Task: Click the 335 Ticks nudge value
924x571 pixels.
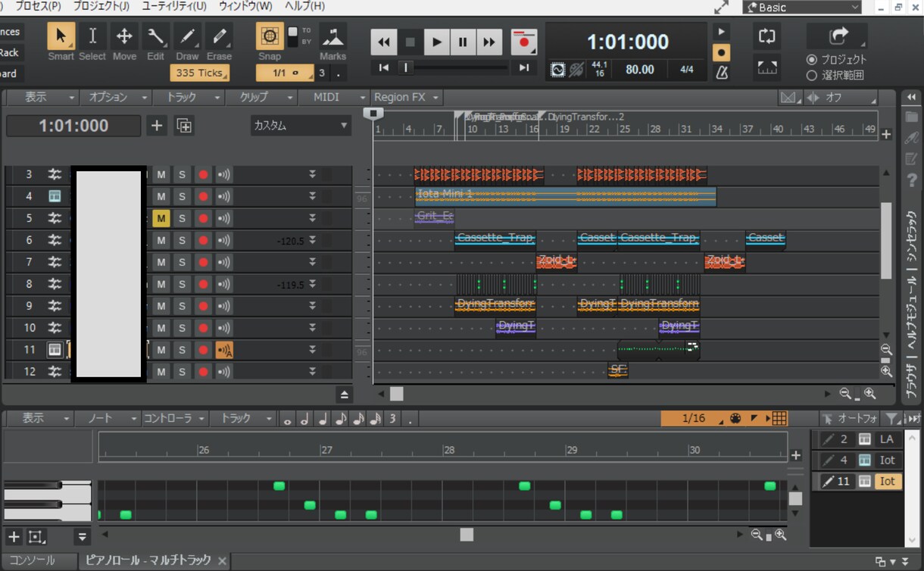Action: click(200, 73)
